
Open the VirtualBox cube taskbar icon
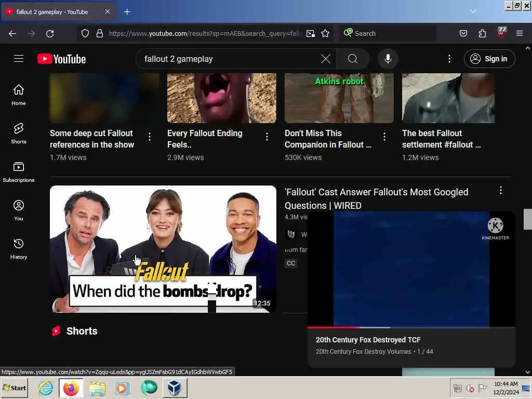coord(175,388)
